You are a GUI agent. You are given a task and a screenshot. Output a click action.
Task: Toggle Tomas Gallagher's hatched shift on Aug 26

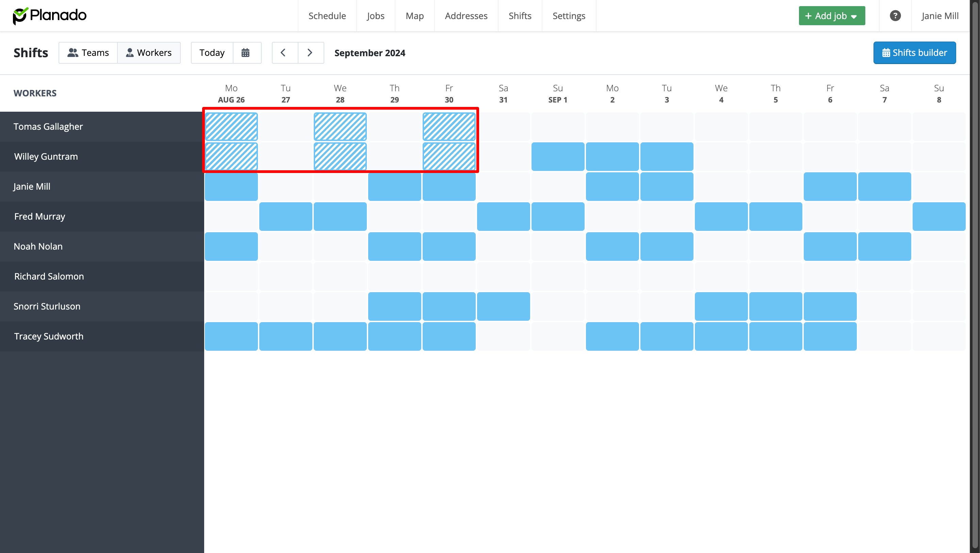(x=231, y=126)
